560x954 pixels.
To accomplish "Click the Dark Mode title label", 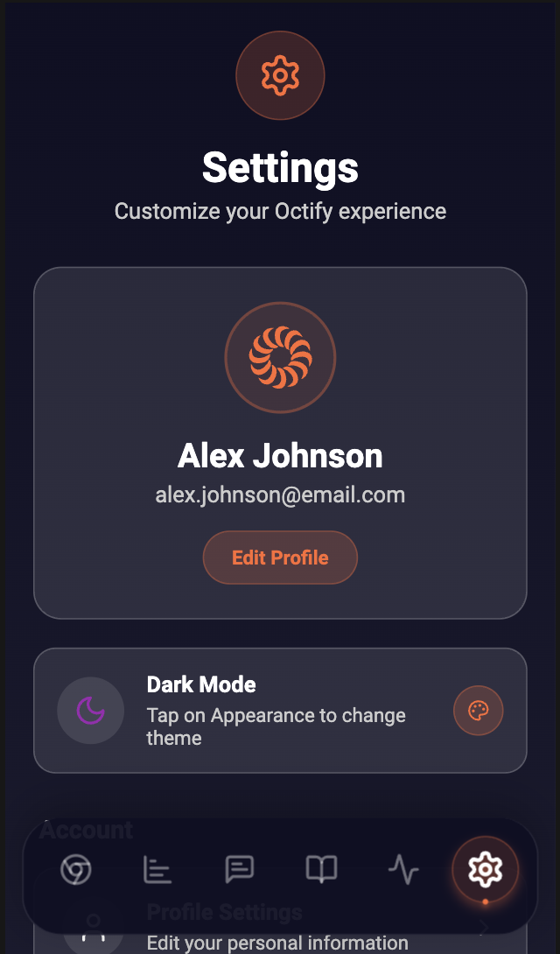I will coord(201,684).
